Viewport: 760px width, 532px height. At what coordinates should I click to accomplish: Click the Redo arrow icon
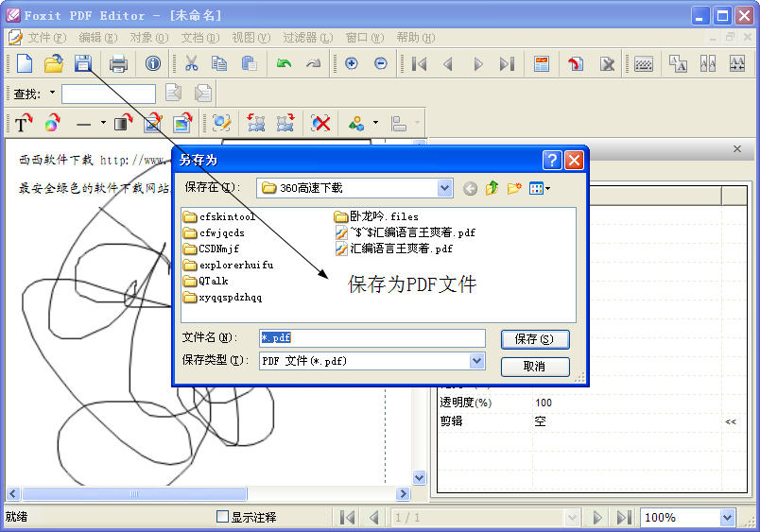[314, 63]
